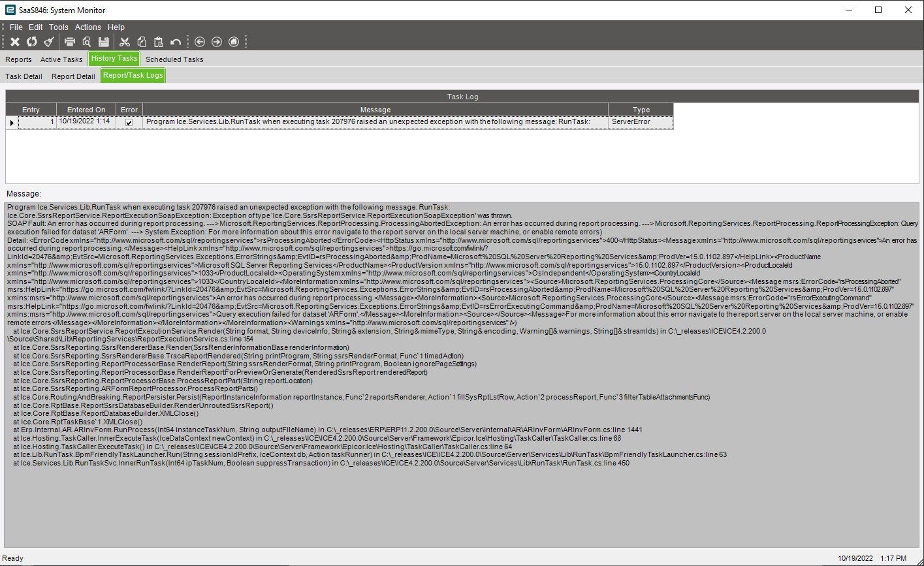Click the Save floppy disk icon
The width and height of the screenshot is (924, 566).
pyautogui.click(x=103, y=42)
